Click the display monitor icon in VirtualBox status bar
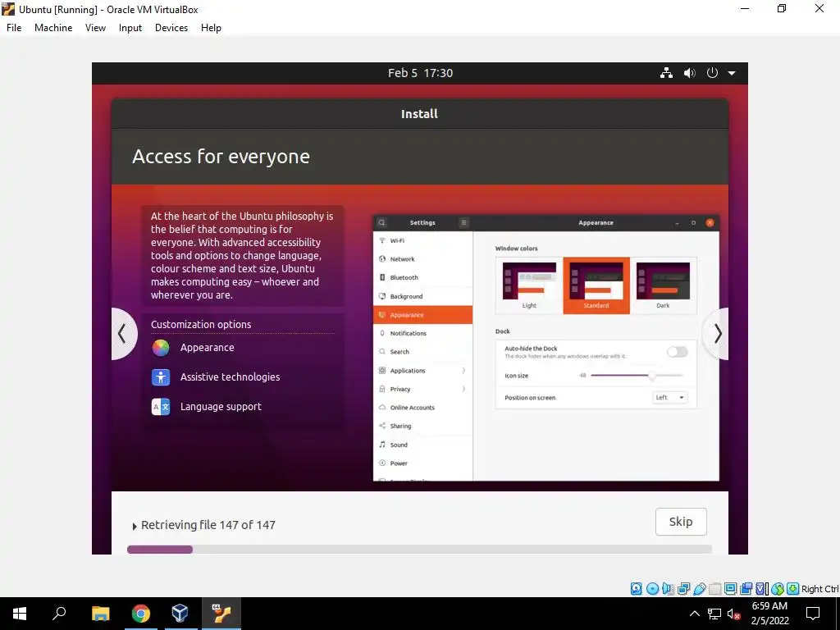Image resolution: width=840 pixels, height=630 pixels. (730, 589)
